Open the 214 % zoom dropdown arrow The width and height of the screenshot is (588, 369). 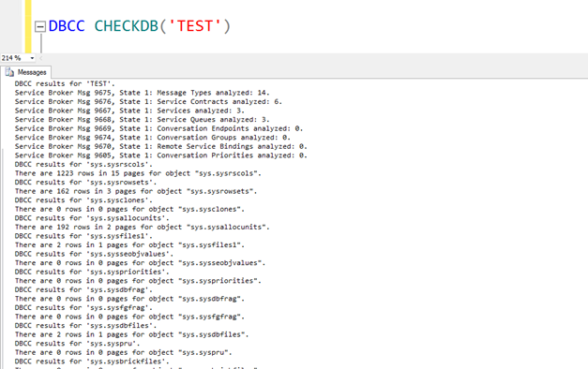tap(32, 58)
